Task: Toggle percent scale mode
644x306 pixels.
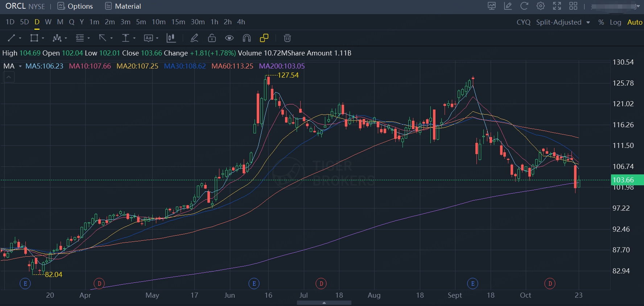Action: pyautogui.click(x=601, y=22)
